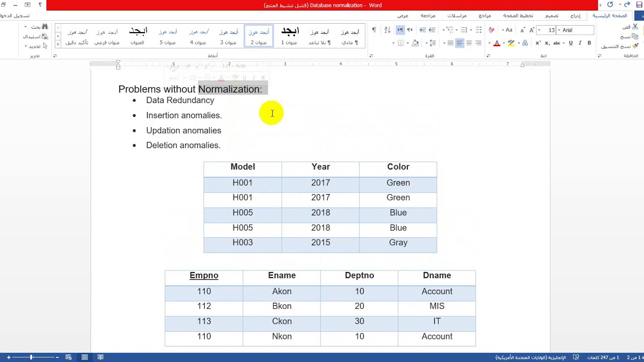Toggle superscript formatting
Screen dimensions: 644x362
click(538, 43)
